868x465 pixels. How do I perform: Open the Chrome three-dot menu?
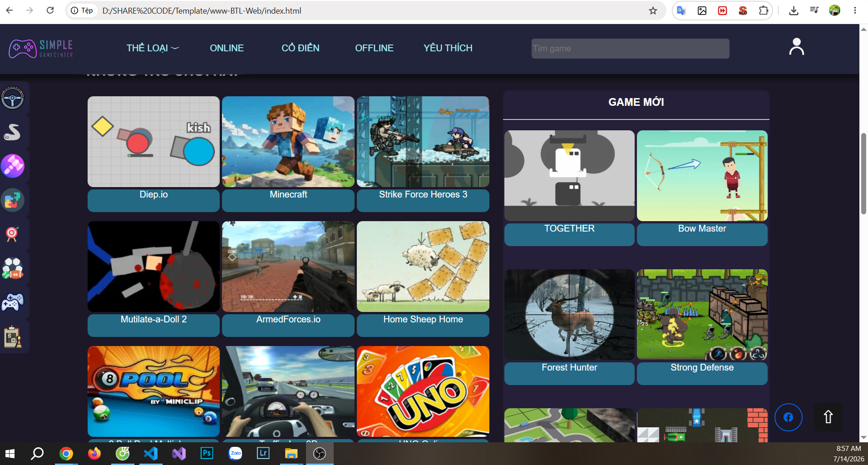[x=855, y=10]
